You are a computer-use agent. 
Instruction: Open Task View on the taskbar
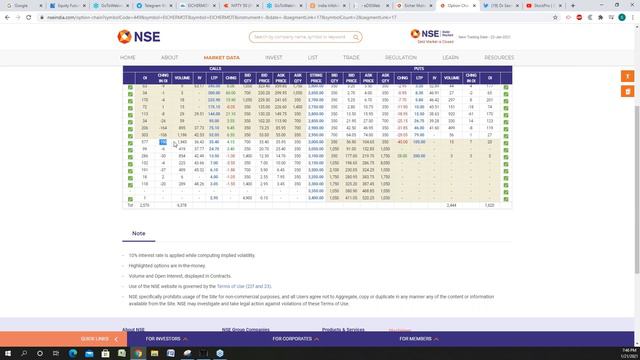[56, 353]
